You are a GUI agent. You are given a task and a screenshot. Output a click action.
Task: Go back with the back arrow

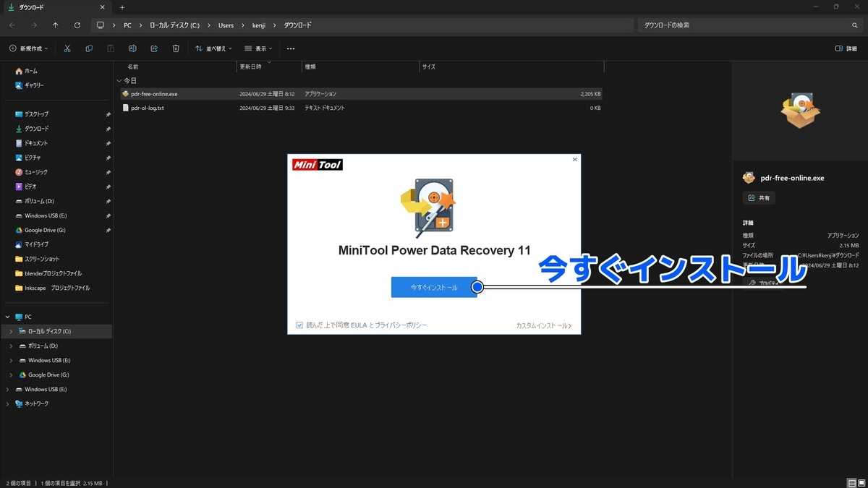[x=12, y=25]
